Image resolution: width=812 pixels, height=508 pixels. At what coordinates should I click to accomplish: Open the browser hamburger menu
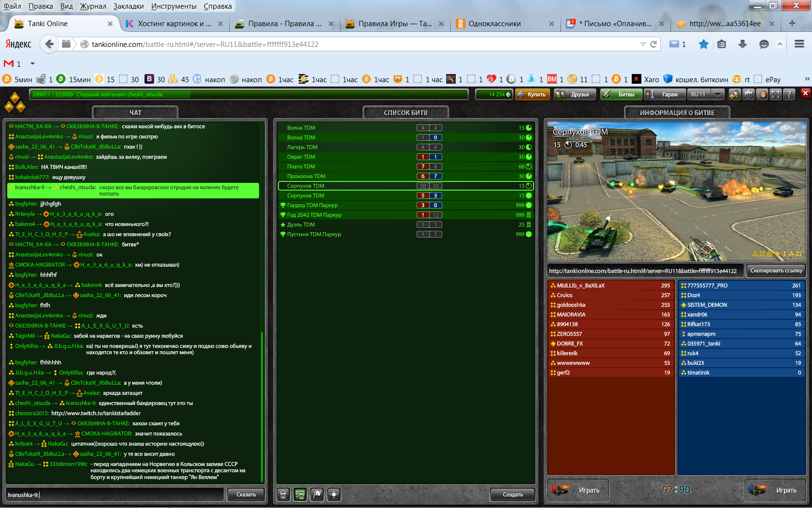pos(799,44)
